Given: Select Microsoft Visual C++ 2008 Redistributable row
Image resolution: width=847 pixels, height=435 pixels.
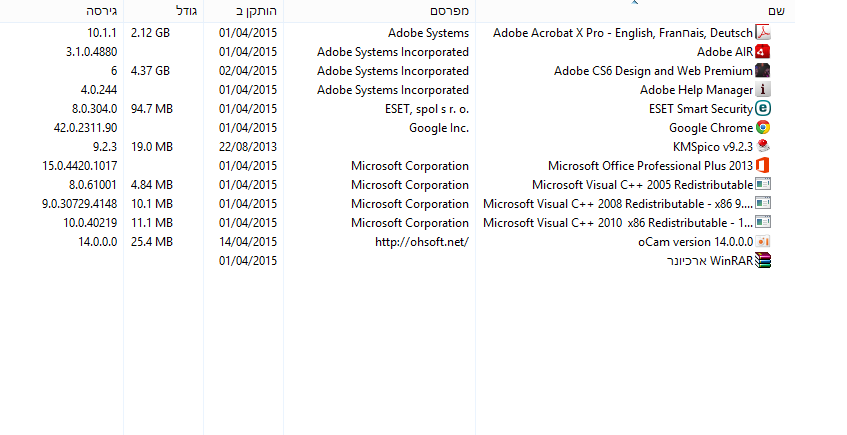Looking at the screenshot, I should pyautogui.click(x=398, y=204).
